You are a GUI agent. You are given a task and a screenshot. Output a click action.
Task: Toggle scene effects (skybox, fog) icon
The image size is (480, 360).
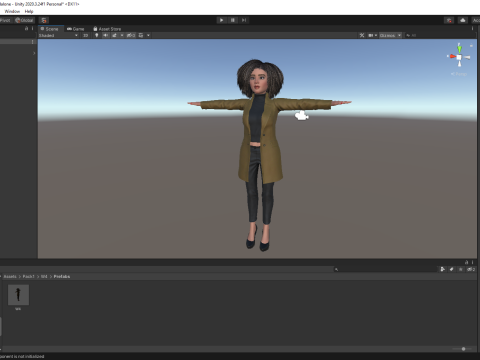click(114, 35)
